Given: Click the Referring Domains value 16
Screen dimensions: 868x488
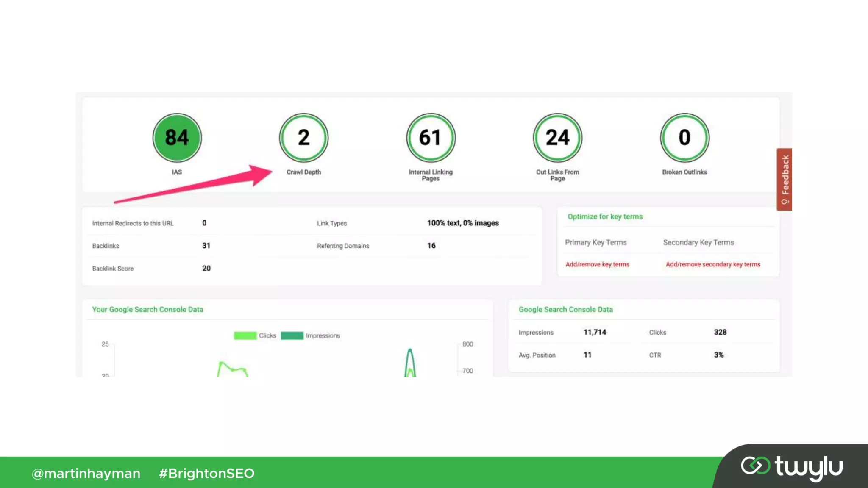Looking at the screenshot, I should pyautogui.click(x=431, y=246).
